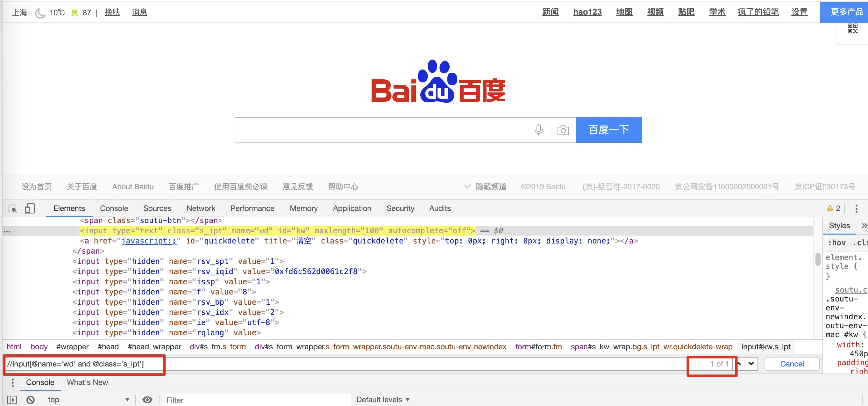Click the camera image search icon
868x406 pixels.
[563, 130]
